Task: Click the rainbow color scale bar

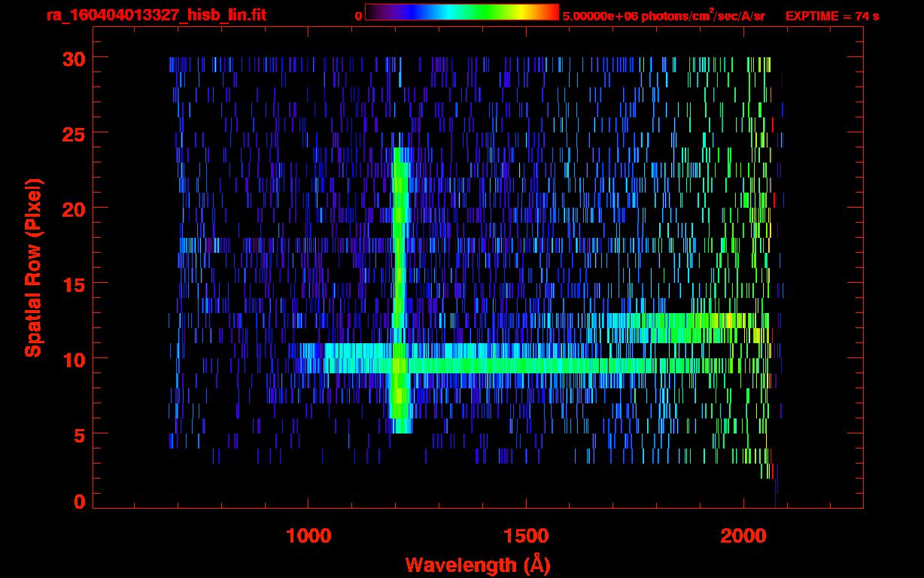Action: (462, 12)
